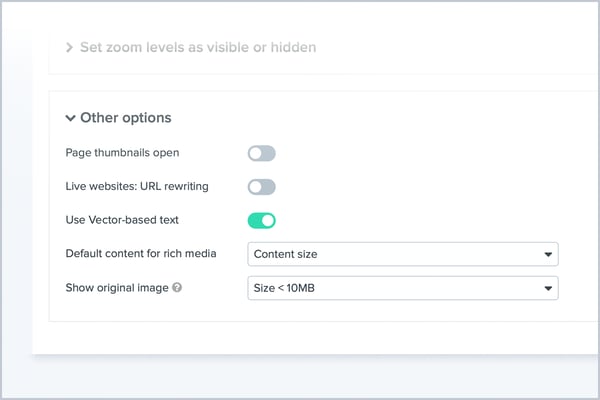Click the arrow icon beside Set zoom levels
The height and width of the screenshot is (400, 600).
tap(69, 47)
